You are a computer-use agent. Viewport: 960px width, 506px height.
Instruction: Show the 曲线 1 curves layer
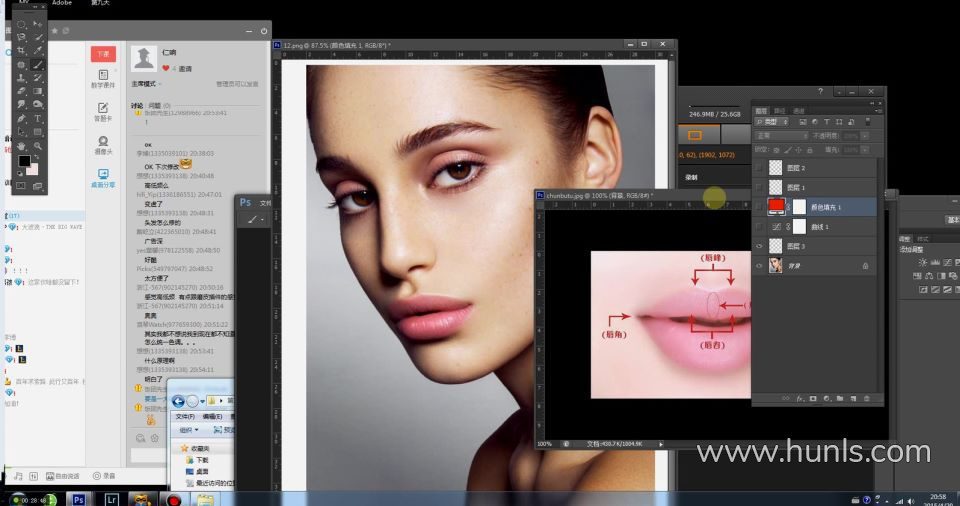(x=759, y=227)
